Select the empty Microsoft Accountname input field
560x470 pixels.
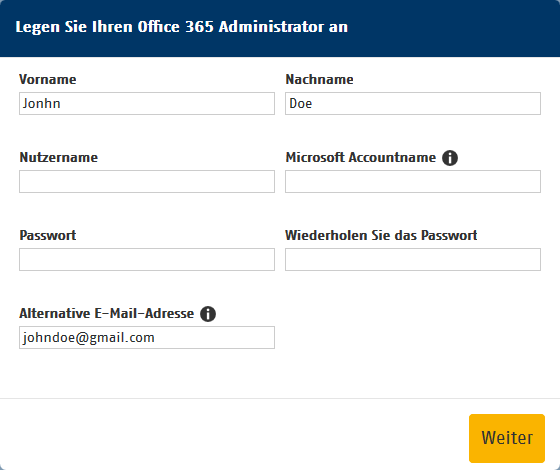point(413,181)
